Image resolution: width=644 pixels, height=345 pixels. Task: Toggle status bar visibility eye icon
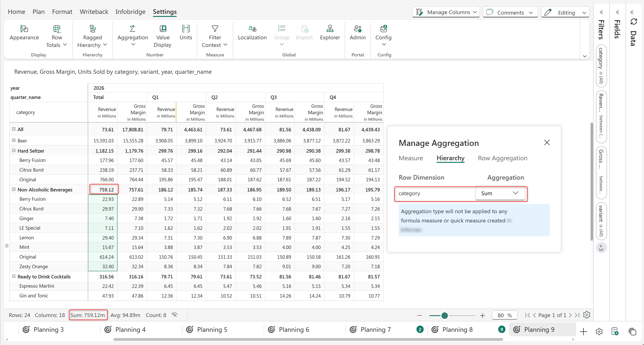click(x=174, y=315)
